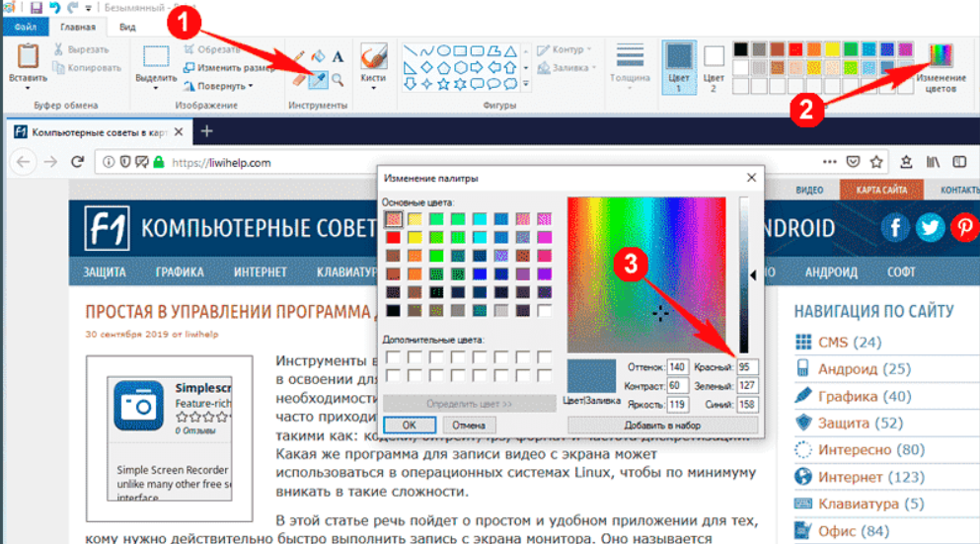The height and width of the screenshot is (544, 980).
Task: Click the Save icon in quick access toolbar
Action: tap(37, 8)
